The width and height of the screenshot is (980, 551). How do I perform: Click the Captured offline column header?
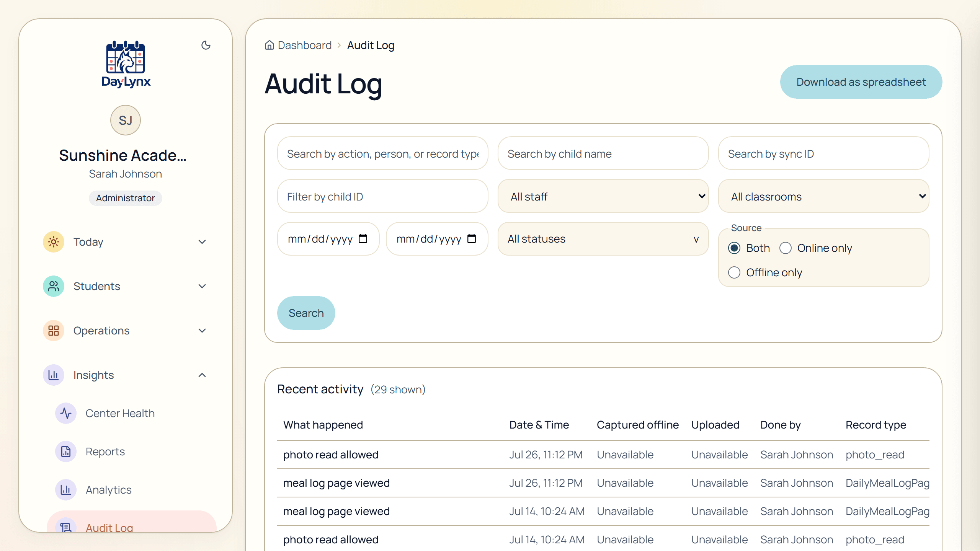click(x=638, y=425)
